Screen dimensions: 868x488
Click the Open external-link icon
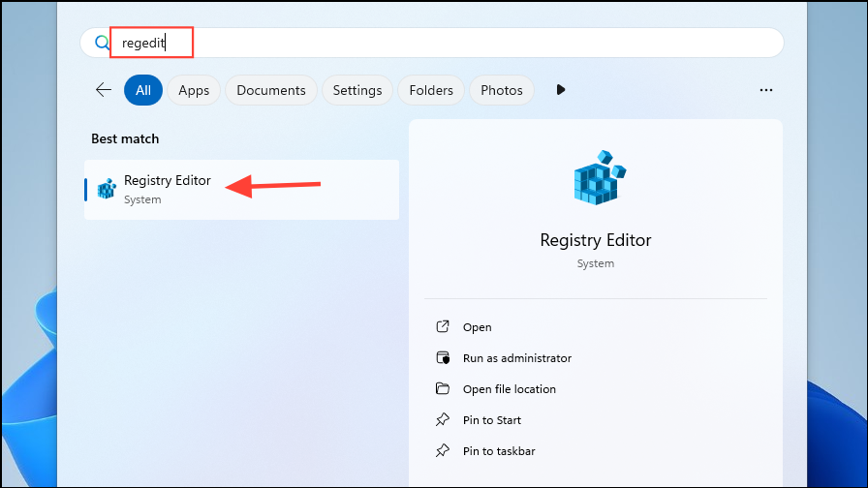pyautogui.click(x=443, y=326)
